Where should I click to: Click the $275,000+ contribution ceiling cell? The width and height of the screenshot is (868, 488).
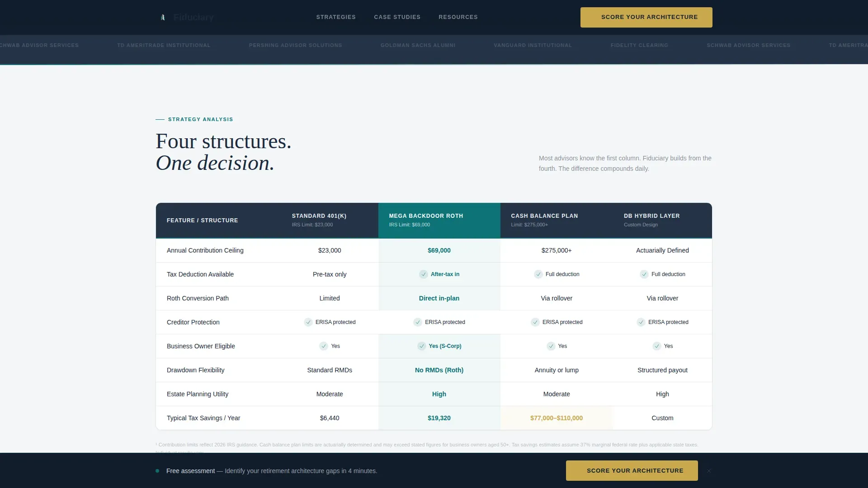(x=557, y=250)
